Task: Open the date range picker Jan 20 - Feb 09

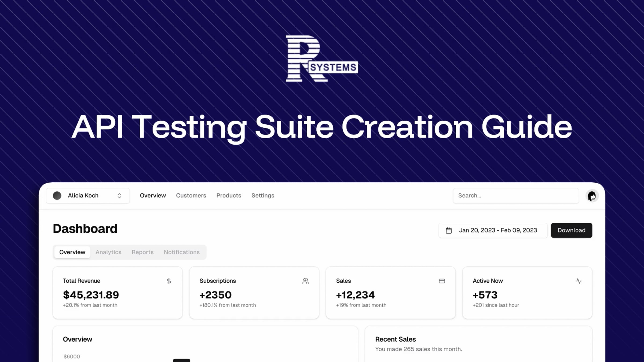Action: click(x=493, y=230)
